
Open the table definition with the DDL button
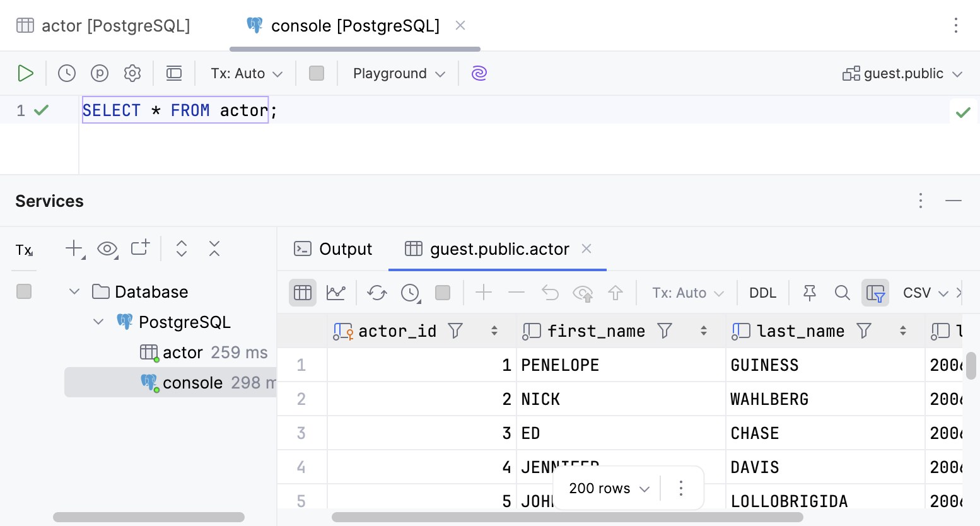pyautogui.click(x=762, y=292)
